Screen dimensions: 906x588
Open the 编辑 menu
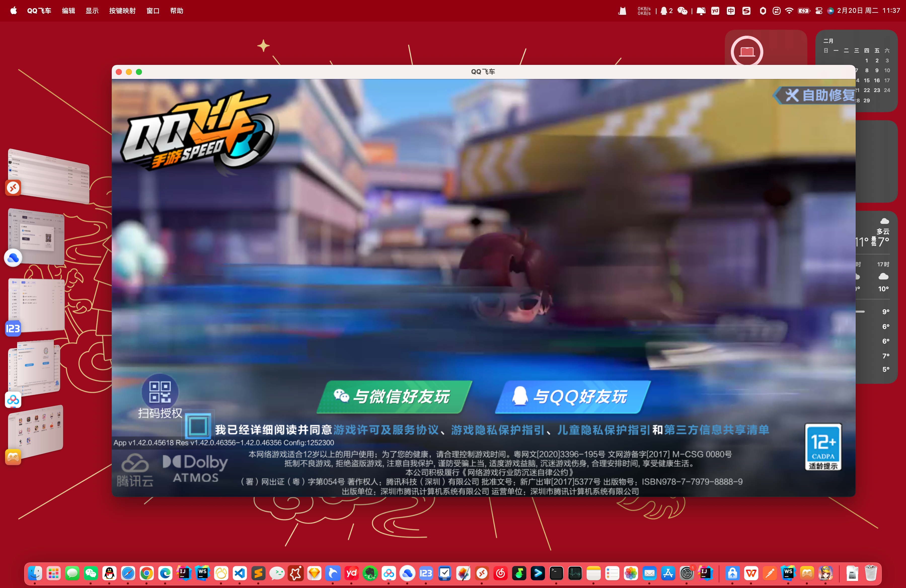[68, 11]
